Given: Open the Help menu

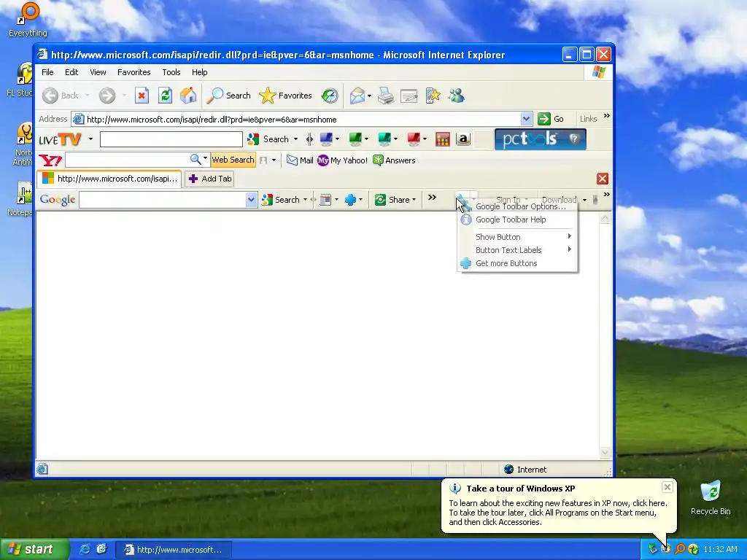Looking at the screenshot, I should pyautogui.click(x=200, y=72).
